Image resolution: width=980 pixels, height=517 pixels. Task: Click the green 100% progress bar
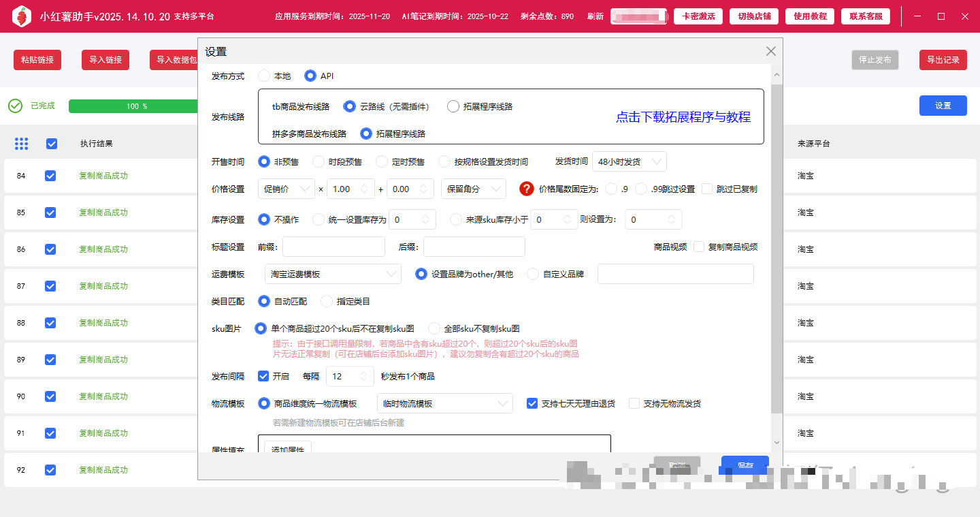click(133, 106)
